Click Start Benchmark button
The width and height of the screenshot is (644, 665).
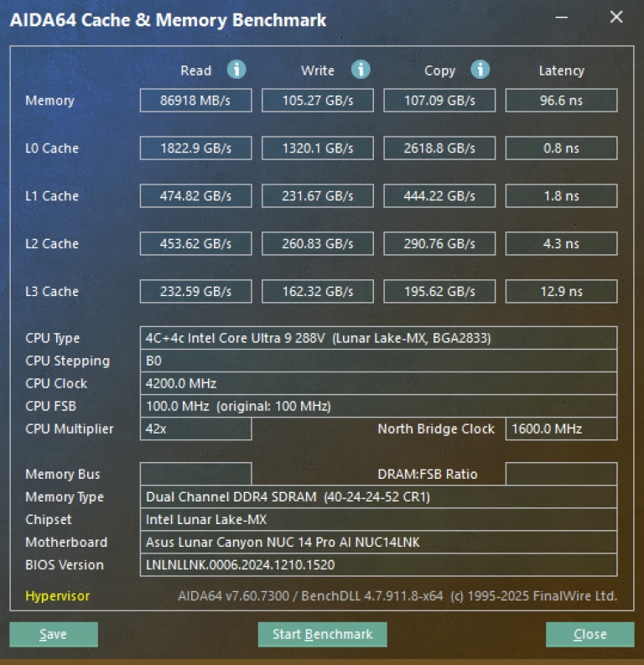(322, 635)
